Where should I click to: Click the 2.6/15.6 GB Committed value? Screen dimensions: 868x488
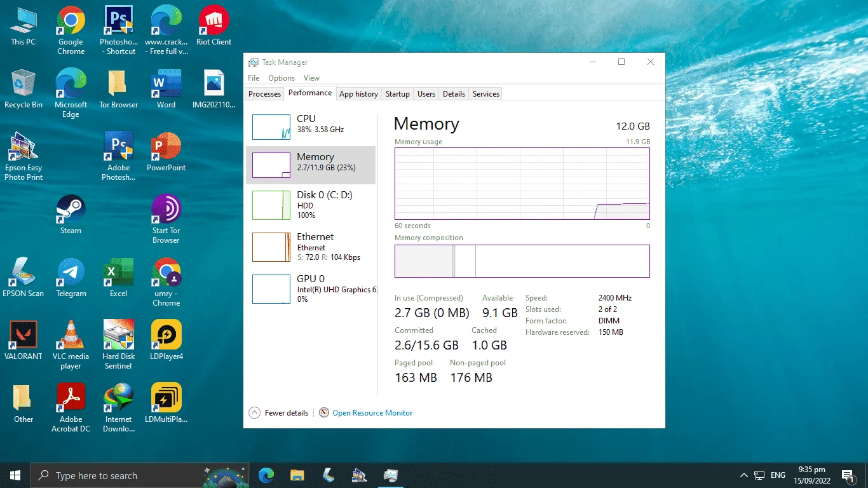point(426,346)
